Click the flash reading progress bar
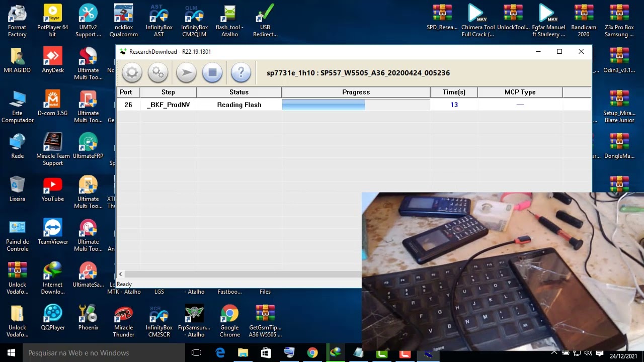Viewport: 644px width, 362px height. coord(356,105)
